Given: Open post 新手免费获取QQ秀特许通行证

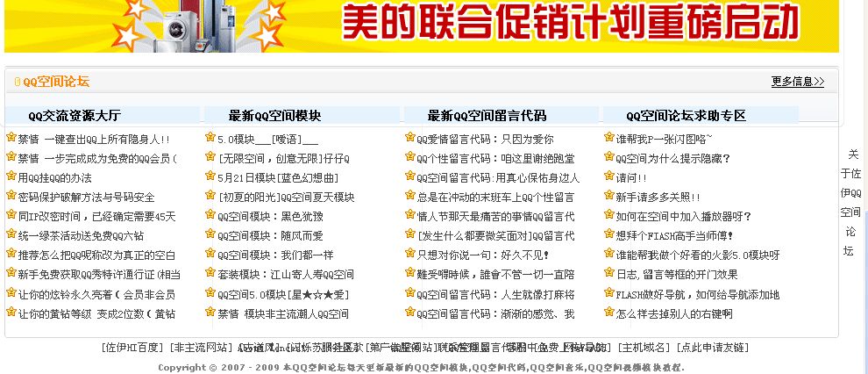Looking at the screenshot, I should tap(99, 275).
